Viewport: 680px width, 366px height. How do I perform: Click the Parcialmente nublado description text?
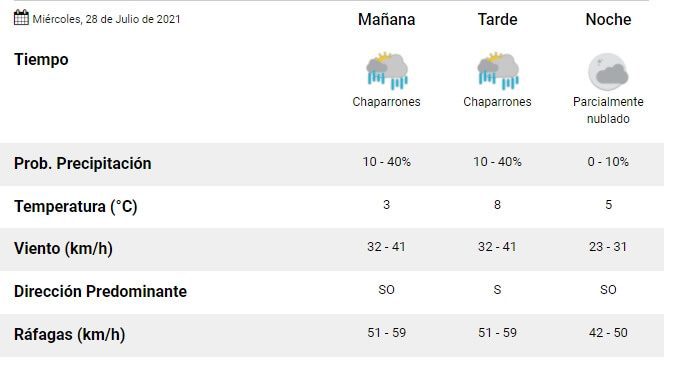(x=608, y=110)
